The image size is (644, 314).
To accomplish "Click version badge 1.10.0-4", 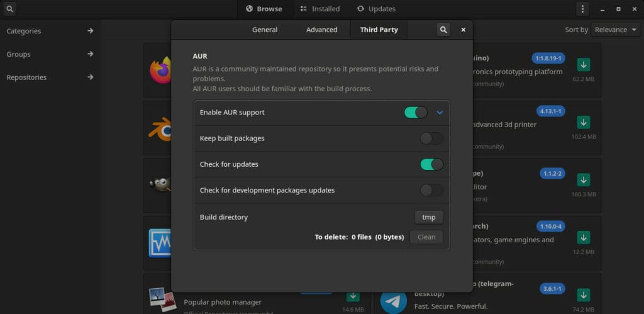I will pos(551,226).
